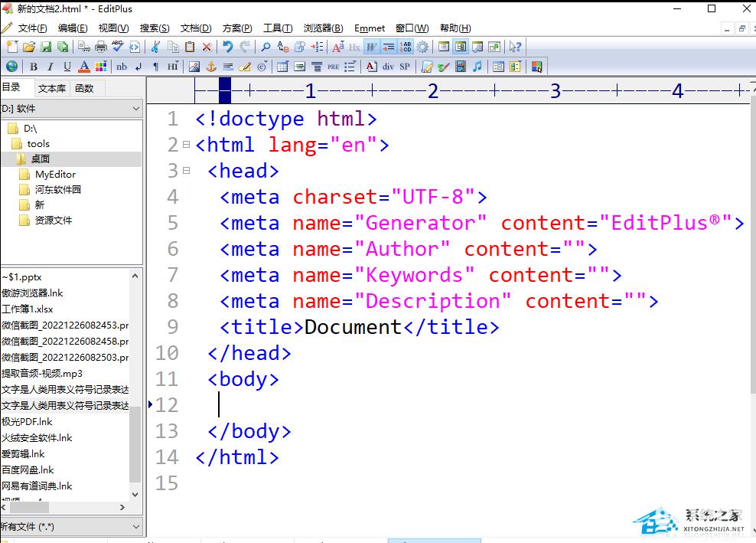Collapse the html tag on line 2
The height and width of the screenshot is (543, 756).
click(x=186, y=144)
